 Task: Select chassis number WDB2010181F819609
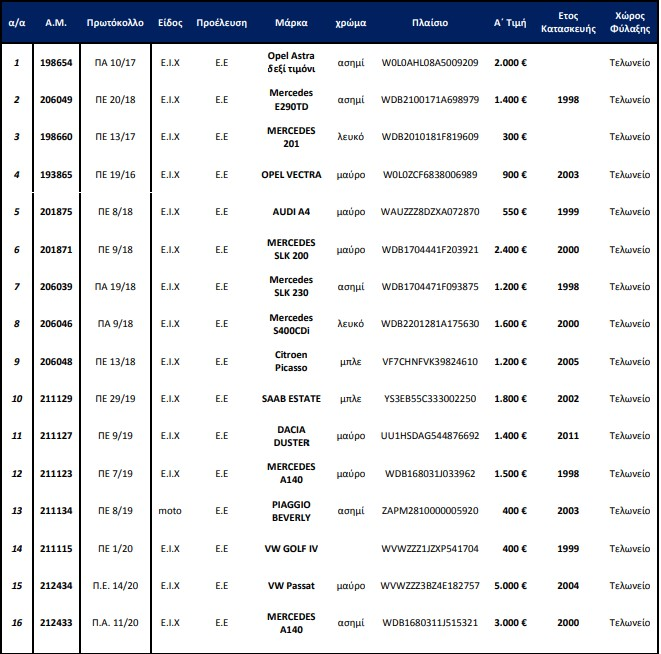[430, 137]
